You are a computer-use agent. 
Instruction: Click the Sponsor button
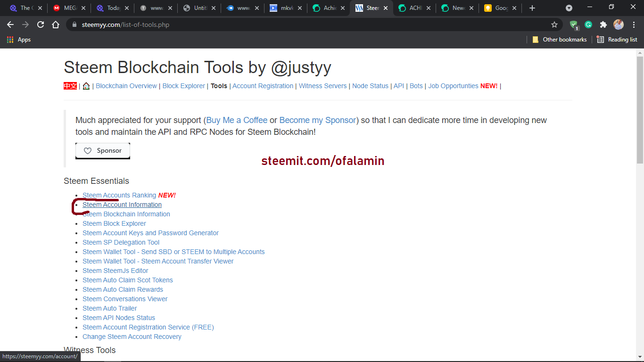[x=103, y=151]
